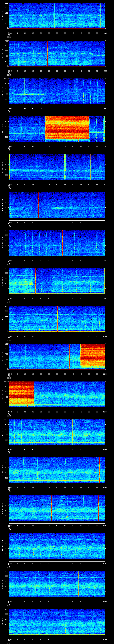The height and width of the screenshot is (644, 114).
Task: Click the red vertical line near 51 seconds in the 19:05:00 panel
Action: pos(90,167)
